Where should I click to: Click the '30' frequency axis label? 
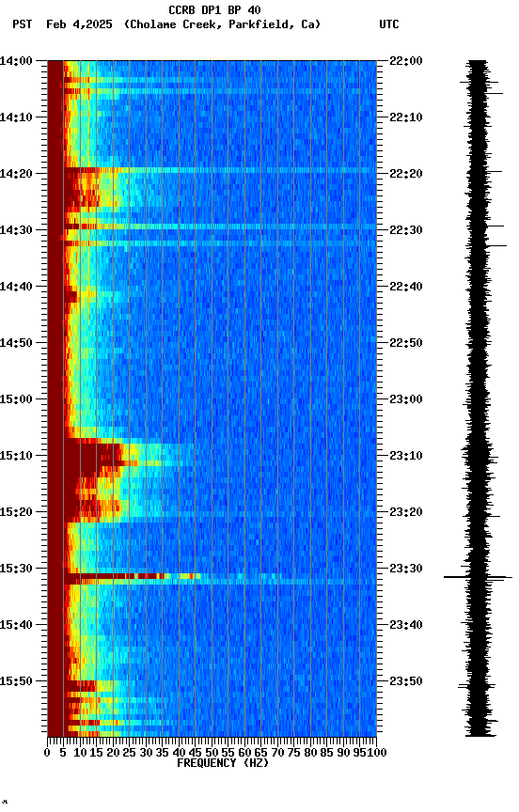point(146,753)
